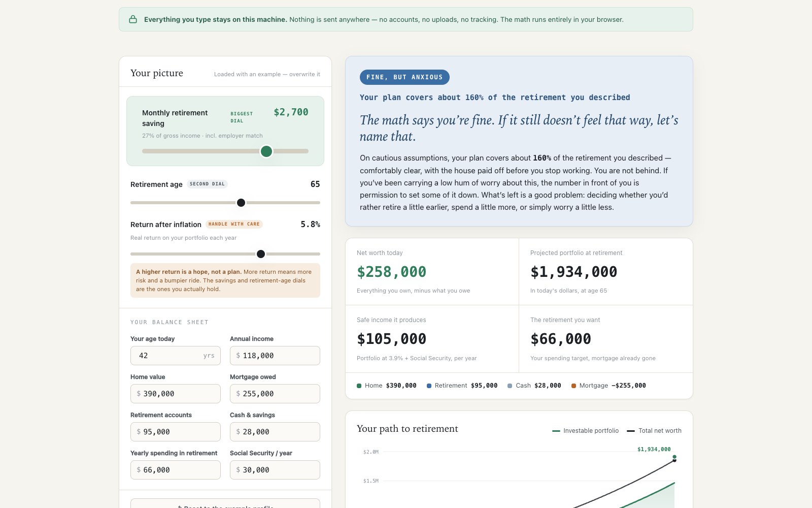Click the $105,000 safe income figure
This screenshot has width=812, height=508.
(x=392, y=339)
